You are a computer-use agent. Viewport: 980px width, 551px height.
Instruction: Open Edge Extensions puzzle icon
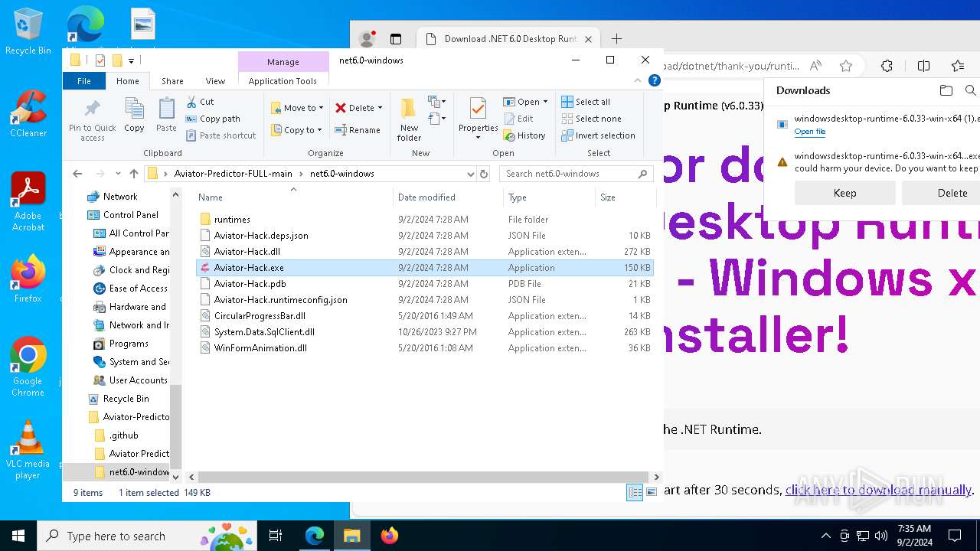887,66
